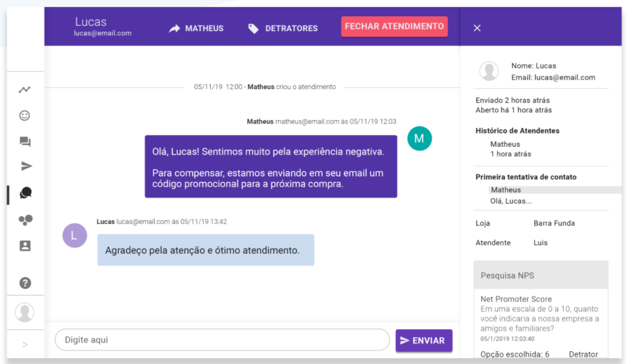The image size is (628, 364).
Task: Open the contact card icon
Action: [24, 246]
